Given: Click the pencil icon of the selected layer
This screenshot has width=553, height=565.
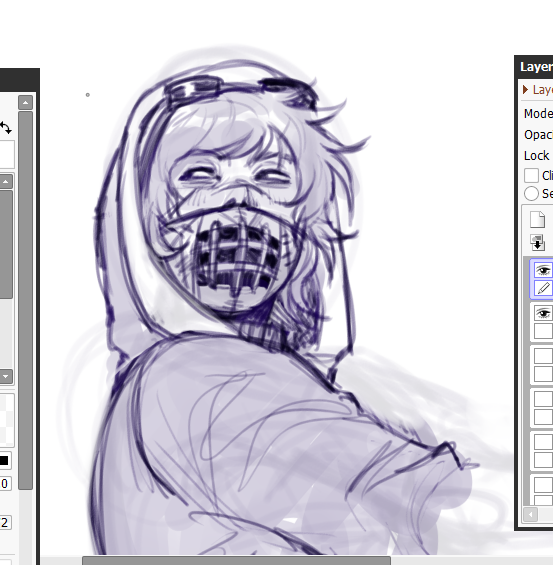Looking at the screenshot, I should (543, 288).
